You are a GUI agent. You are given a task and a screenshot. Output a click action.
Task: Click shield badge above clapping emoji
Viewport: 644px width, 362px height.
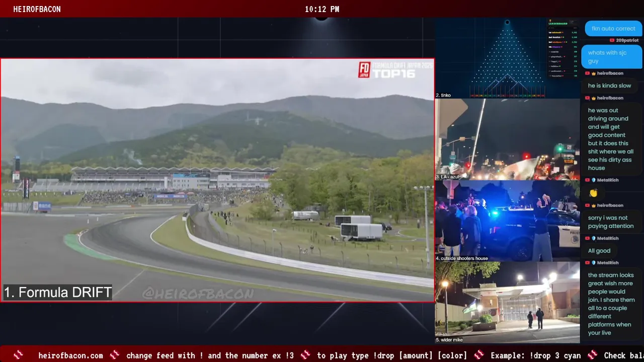point(594,180)
